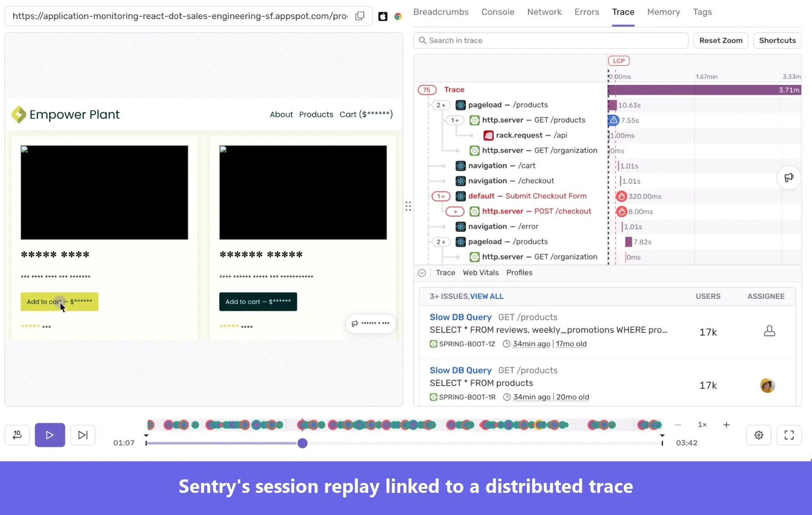Viewport: 812px width, 515px height.
Task: Switch to Web Vitals sub-tab
Action: tap(480, 273)
